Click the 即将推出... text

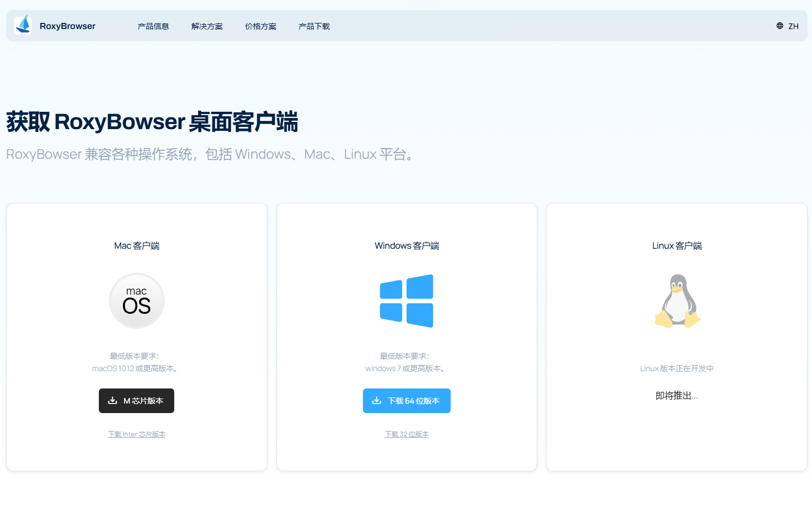677,396
